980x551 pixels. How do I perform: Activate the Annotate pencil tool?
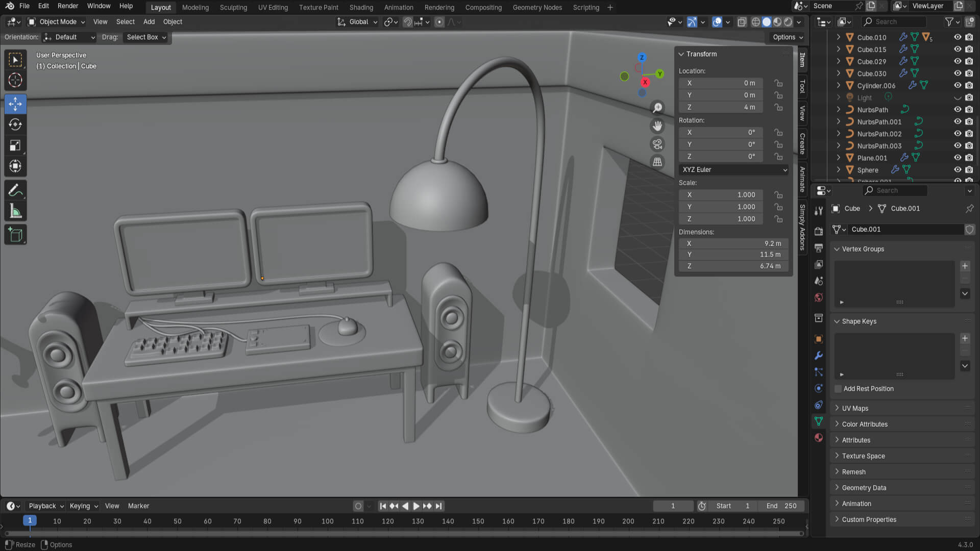[15, 190]
